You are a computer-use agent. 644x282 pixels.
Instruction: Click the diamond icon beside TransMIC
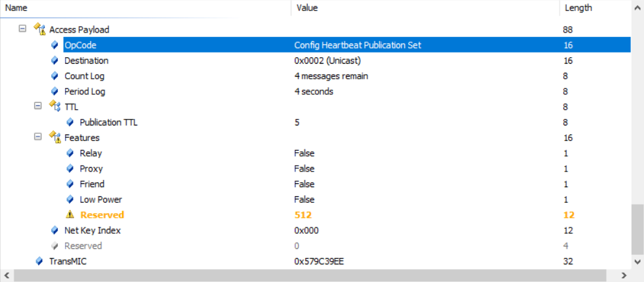(40, 261)
